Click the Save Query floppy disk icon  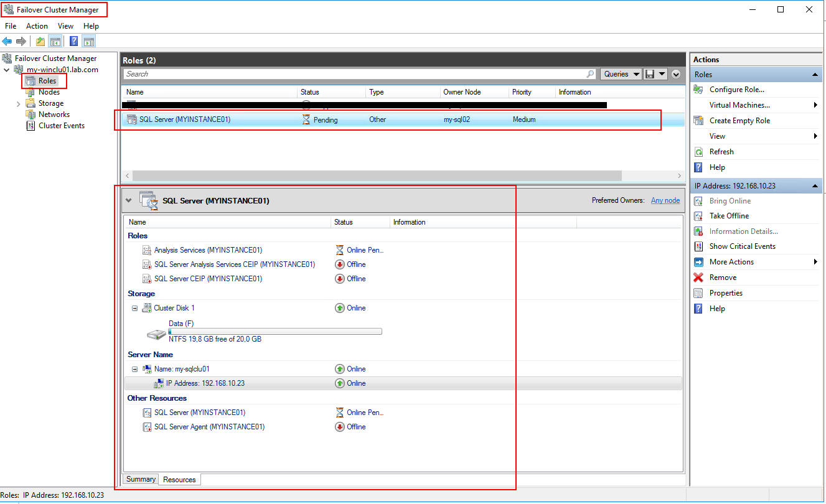[650, 74]
